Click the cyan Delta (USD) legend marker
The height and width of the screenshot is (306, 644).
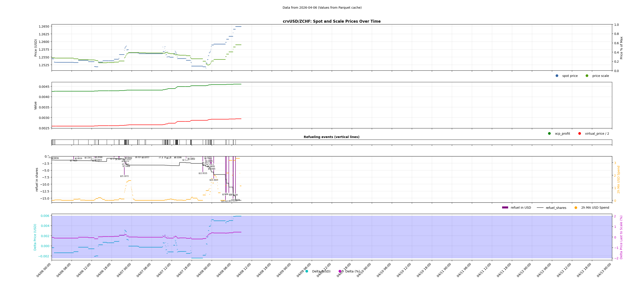click(306, 271)
